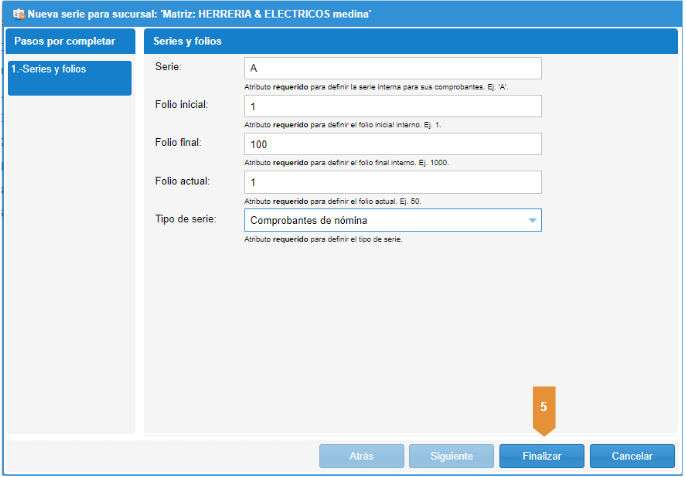Click the disabled Atrás button
Image resolution: width=686 pixels, height=477 pixels.
(x=361, y=456)
